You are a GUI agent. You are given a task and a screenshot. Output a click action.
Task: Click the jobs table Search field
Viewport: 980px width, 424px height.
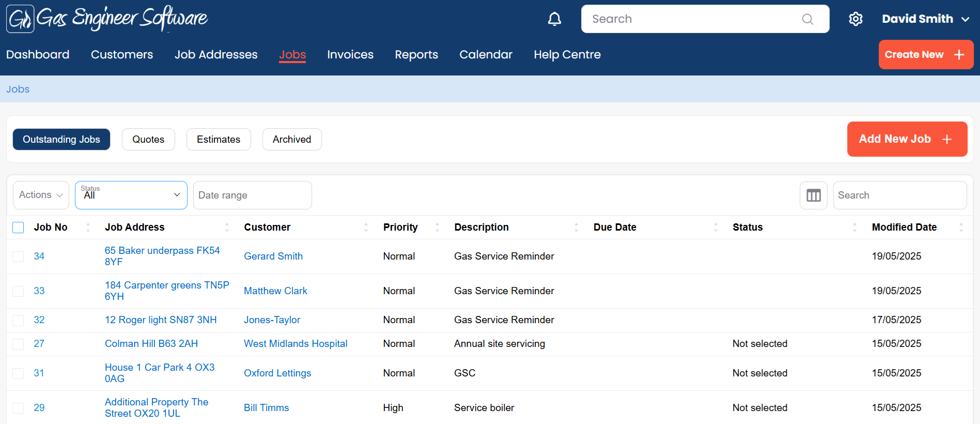tap(899, 195)
